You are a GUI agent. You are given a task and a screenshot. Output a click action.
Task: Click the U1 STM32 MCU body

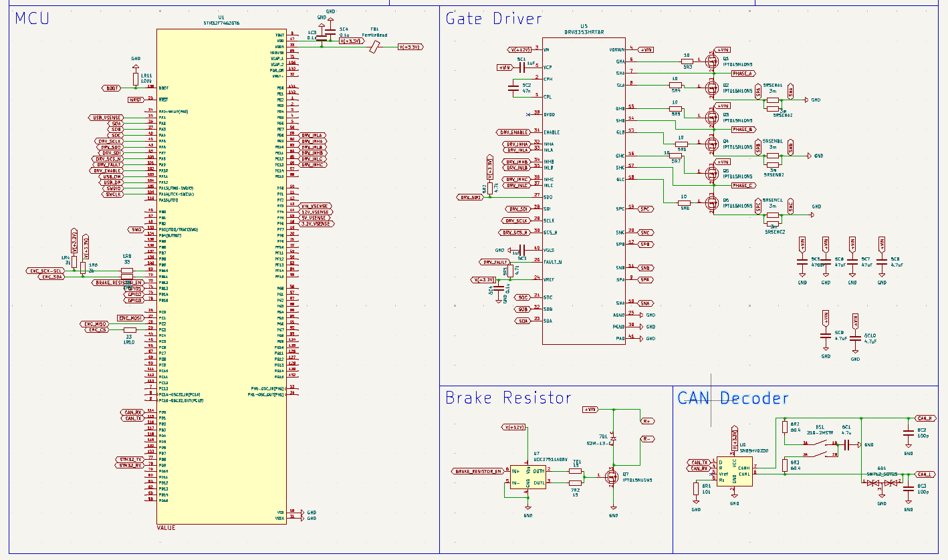point(222,277)
